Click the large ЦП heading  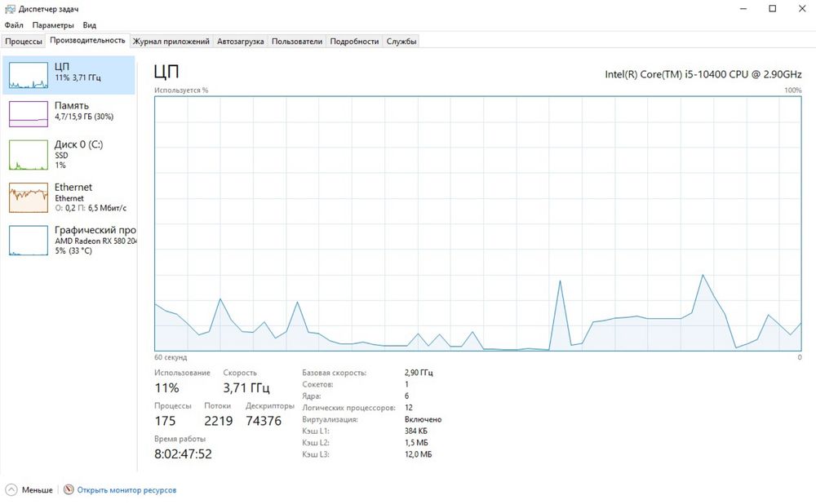[x=166, y=72]
